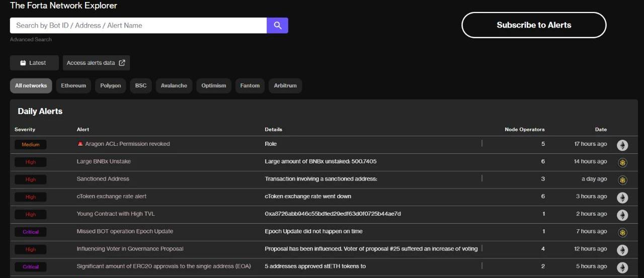Focus the Bot ID search field
644x278 pixels.
pos(138,25)
